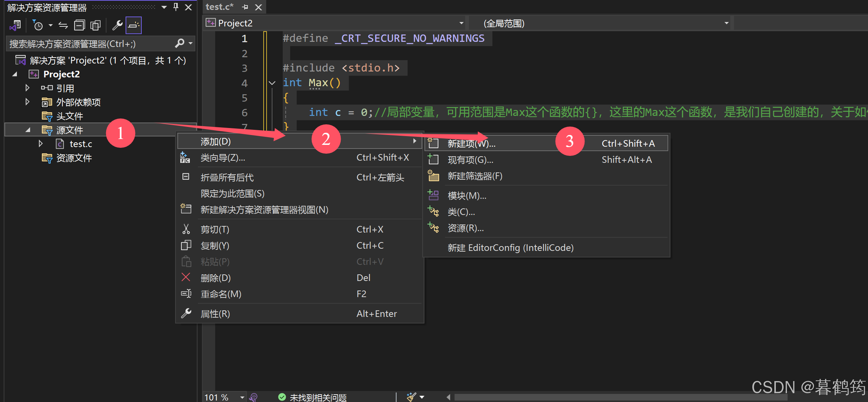
Task: Select 新建项(W) in the submenu
Action: point(471,143)
